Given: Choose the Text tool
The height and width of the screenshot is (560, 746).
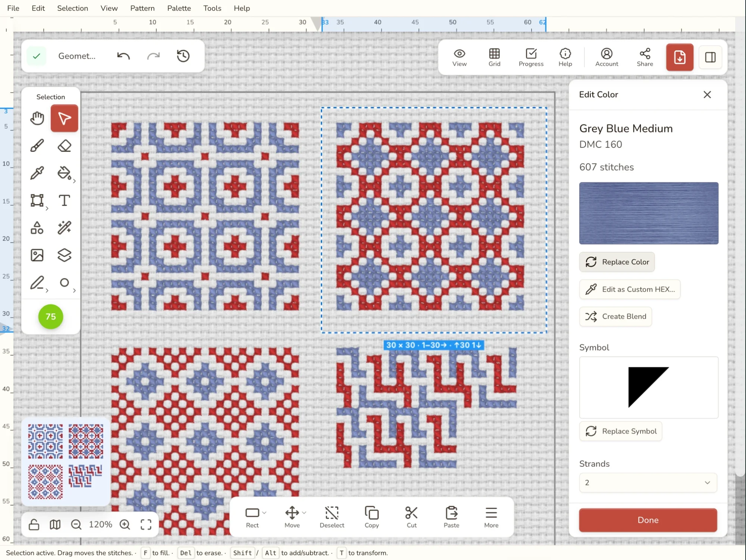Looking at the screenshot, I should [65, 200].
